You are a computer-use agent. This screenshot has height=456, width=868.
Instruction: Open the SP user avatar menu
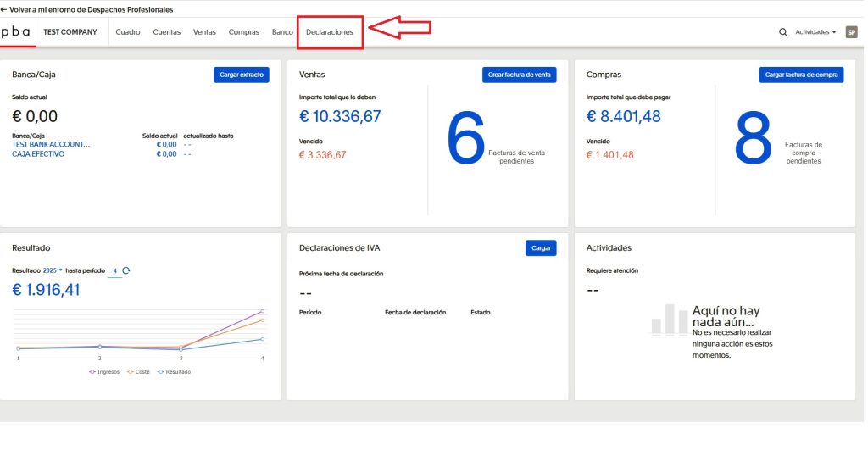coord(851,32)
